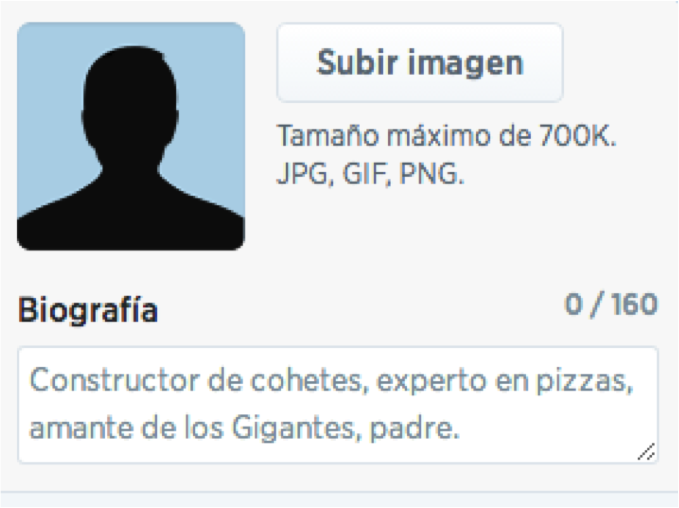Click the silhouette shoulders in the avatar

click(131, 212)
